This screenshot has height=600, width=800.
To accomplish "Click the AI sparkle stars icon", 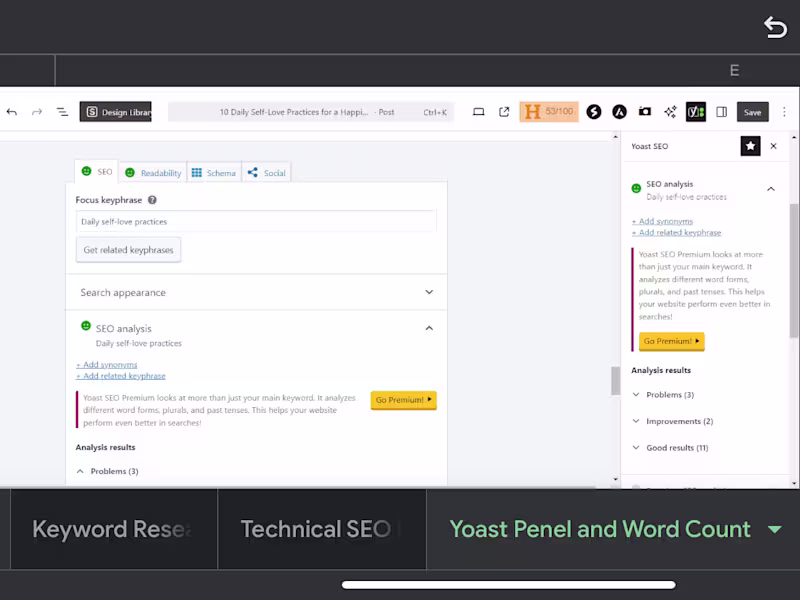I will click(670, 112).
